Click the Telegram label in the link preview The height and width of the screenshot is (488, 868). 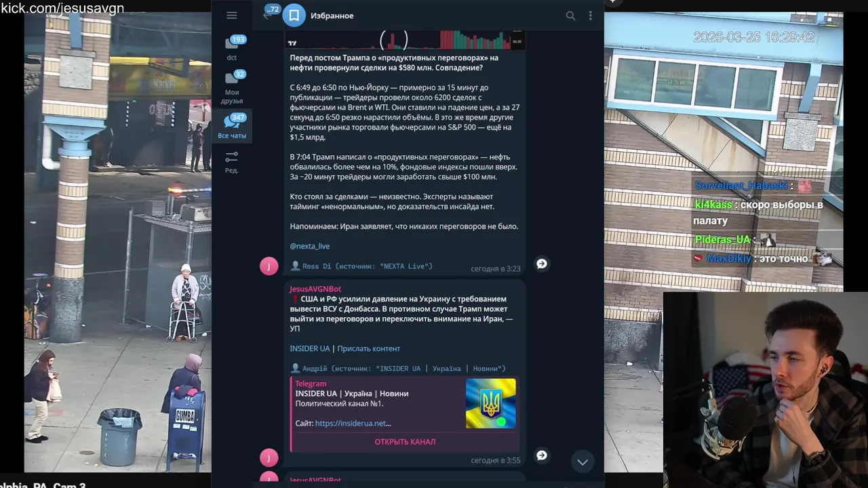(311, 384)
